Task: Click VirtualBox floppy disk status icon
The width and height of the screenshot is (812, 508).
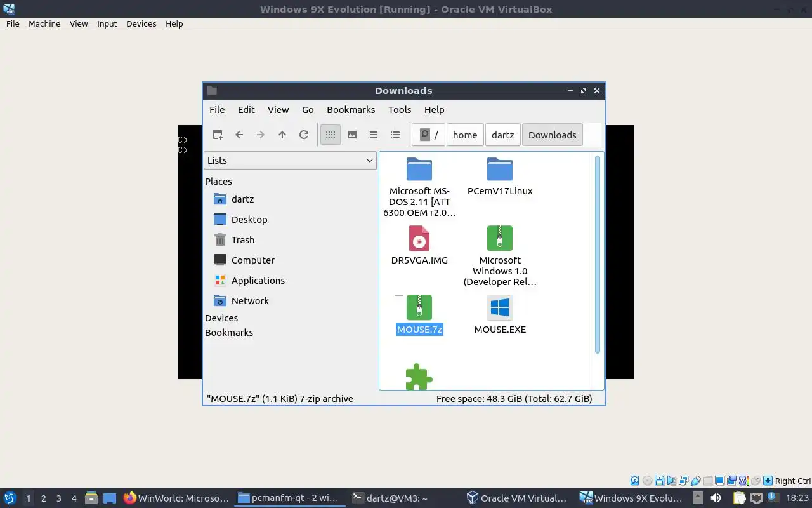Action: pyautogui.click(x=659, y=481)
